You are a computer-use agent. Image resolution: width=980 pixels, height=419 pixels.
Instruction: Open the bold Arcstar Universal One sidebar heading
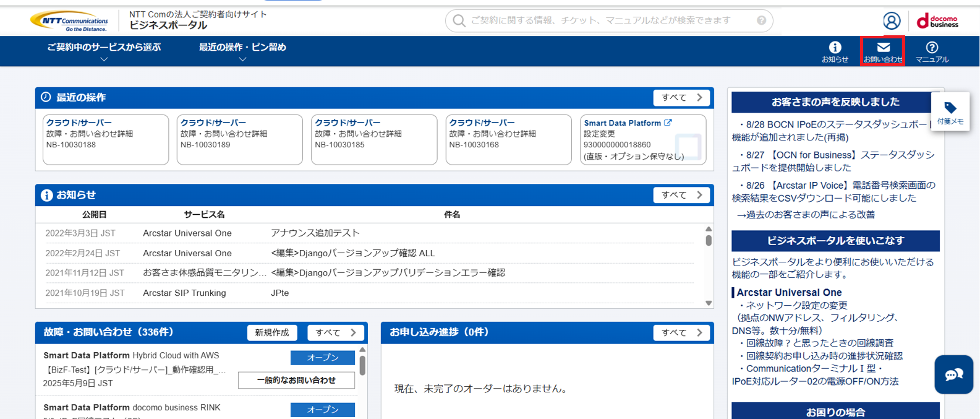(x=789, y=292)
